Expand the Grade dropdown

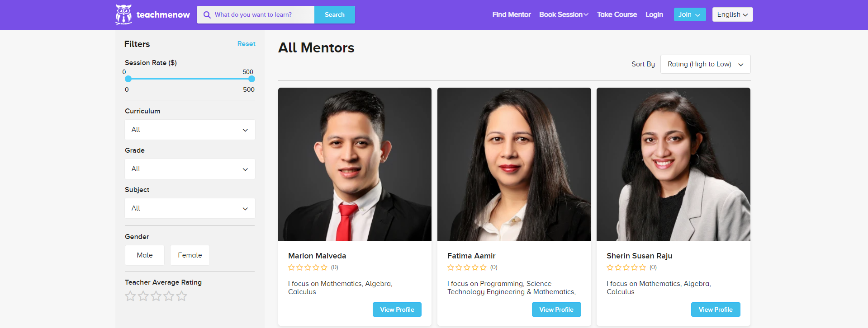(x=190, y=169)
